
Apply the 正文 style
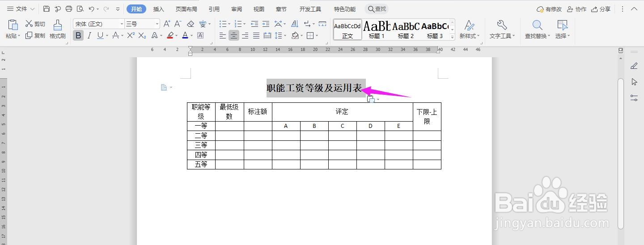[x=347, y=30]
